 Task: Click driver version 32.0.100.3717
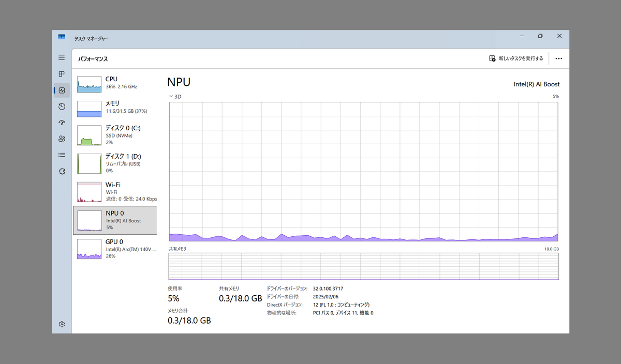click(x=328, y=289)
